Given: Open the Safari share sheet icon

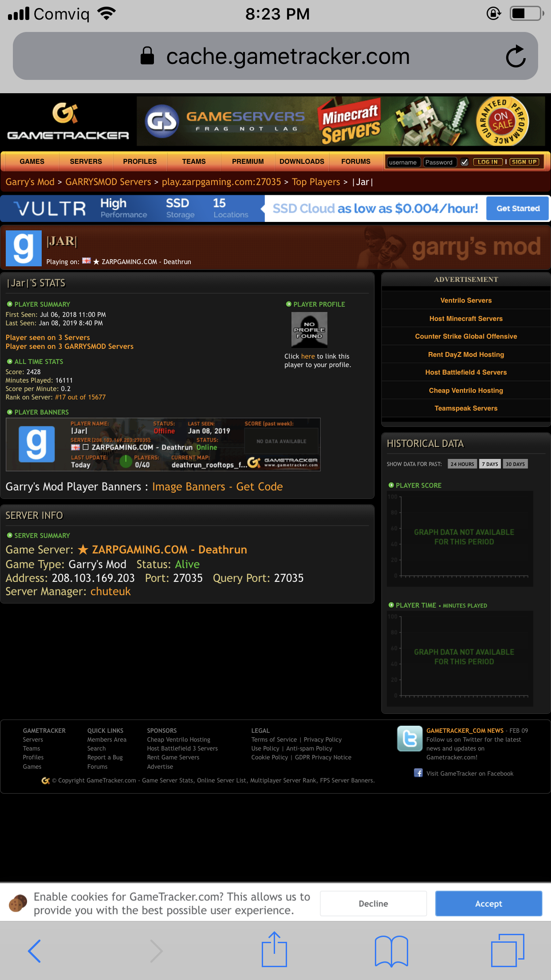Looking at the screenshot, I should click(274, 949).
